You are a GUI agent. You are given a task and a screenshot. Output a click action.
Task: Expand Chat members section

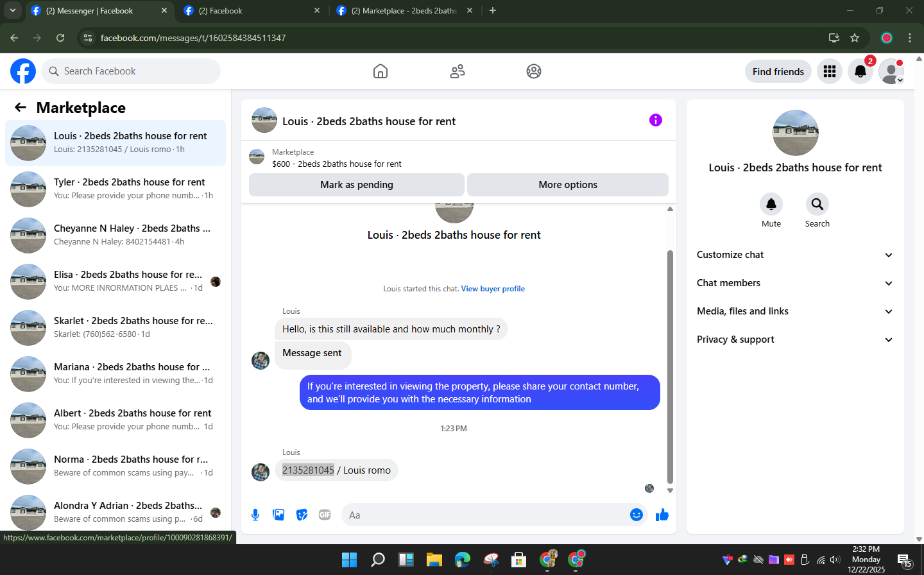795,283
